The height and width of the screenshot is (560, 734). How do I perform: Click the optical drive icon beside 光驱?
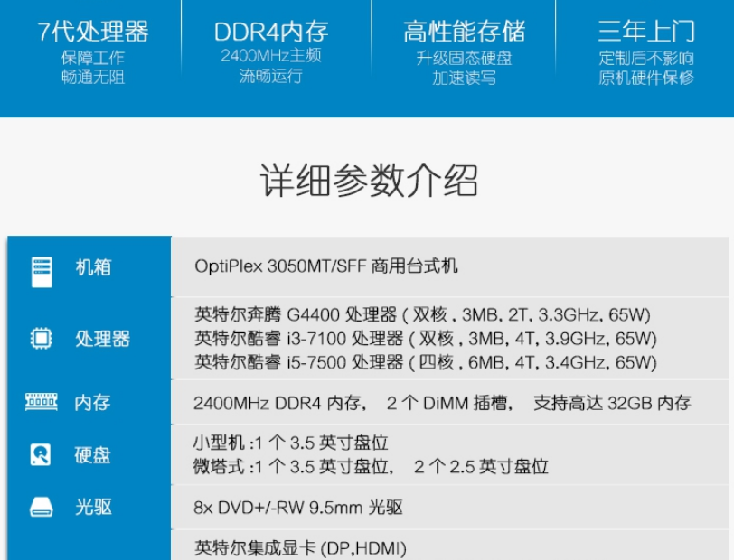pyautogui.click(x=42, y=507)
